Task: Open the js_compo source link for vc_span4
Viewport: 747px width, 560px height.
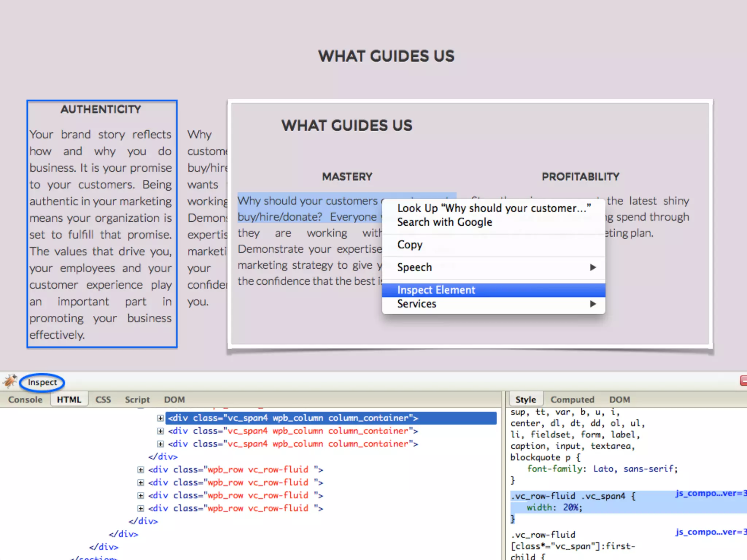Action: tap(709, 493)
